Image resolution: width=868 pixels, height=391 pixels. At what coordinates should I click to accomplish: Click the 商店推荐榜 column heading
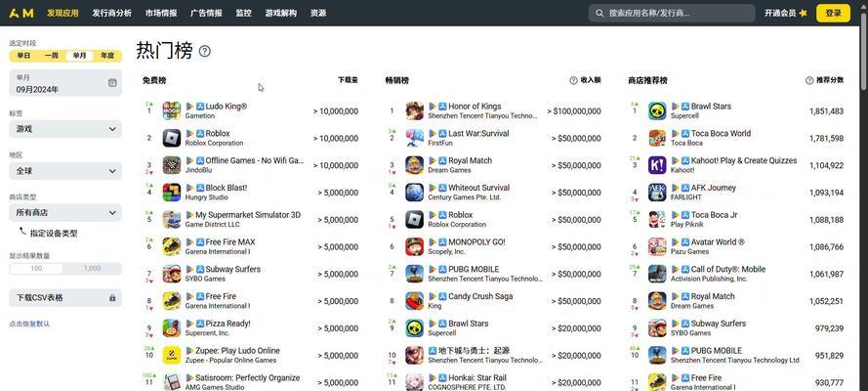click(x=647, y=80)
